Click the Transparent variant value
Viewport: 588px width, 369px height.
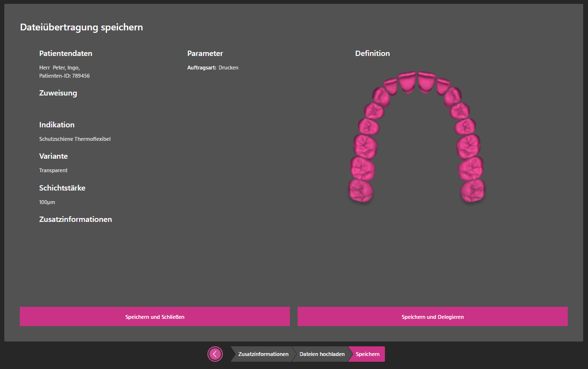pos(53,170)
